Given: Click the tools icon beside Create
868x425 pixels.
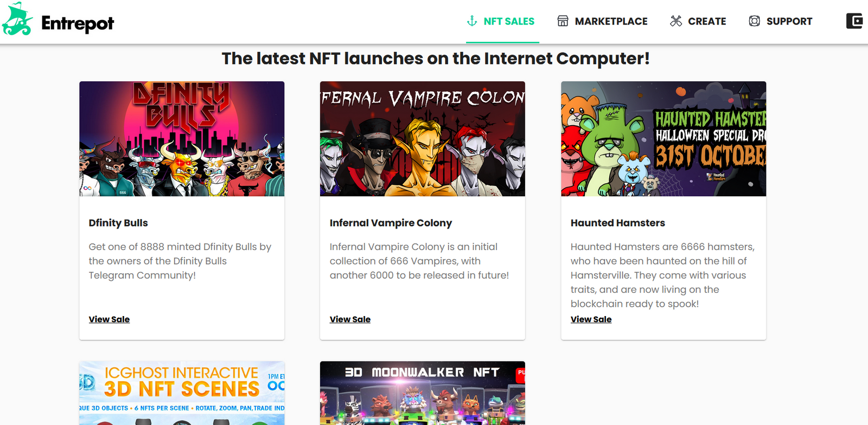Looking at the screenshot, I should 676,21.
